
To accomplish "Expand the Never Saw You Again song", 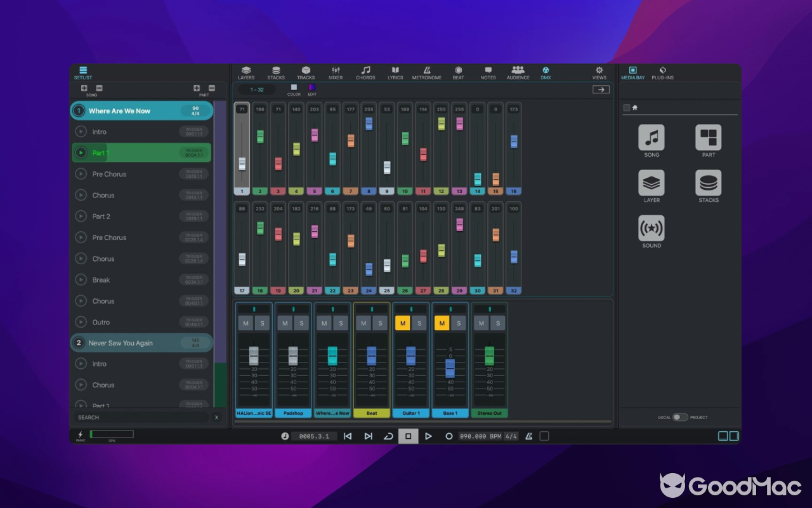I will (141, 342).
